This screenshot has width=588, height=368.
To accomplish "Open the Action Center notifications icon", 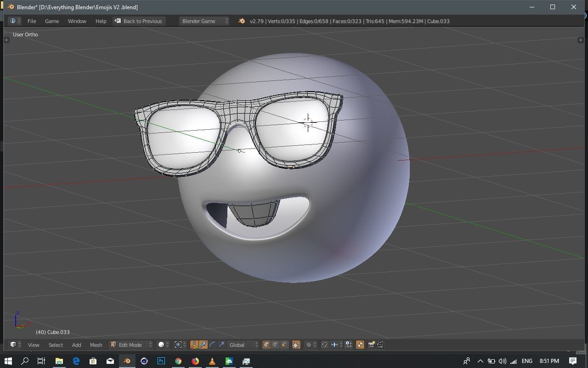I will (x=573, y=361).
